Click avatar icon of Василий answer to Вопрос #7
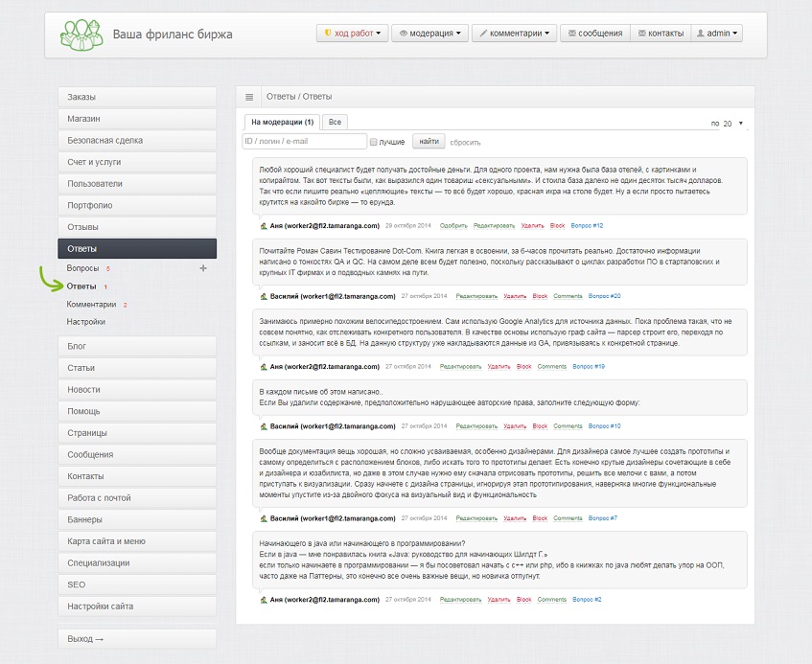 pyautogui.click(x=264, y=518)
